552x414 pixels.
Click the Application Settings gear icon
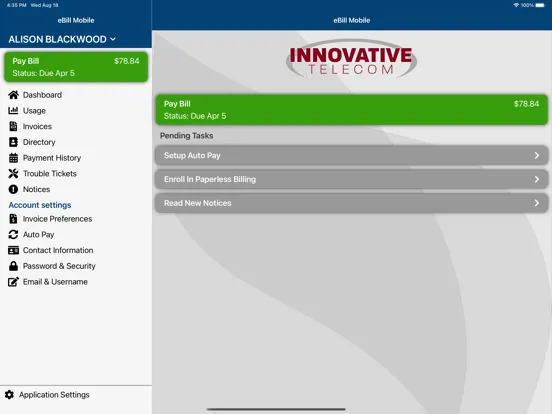coord(10,395)
